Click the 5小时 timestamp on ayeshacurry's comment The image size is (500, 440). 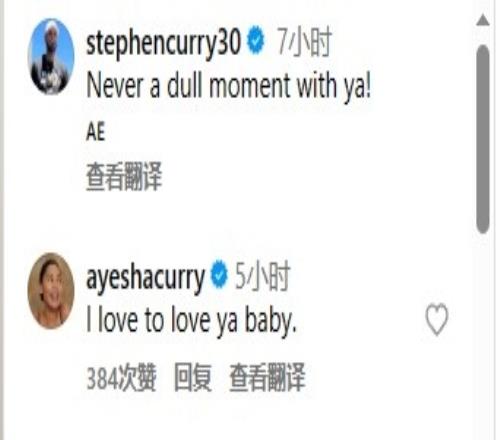262,276
